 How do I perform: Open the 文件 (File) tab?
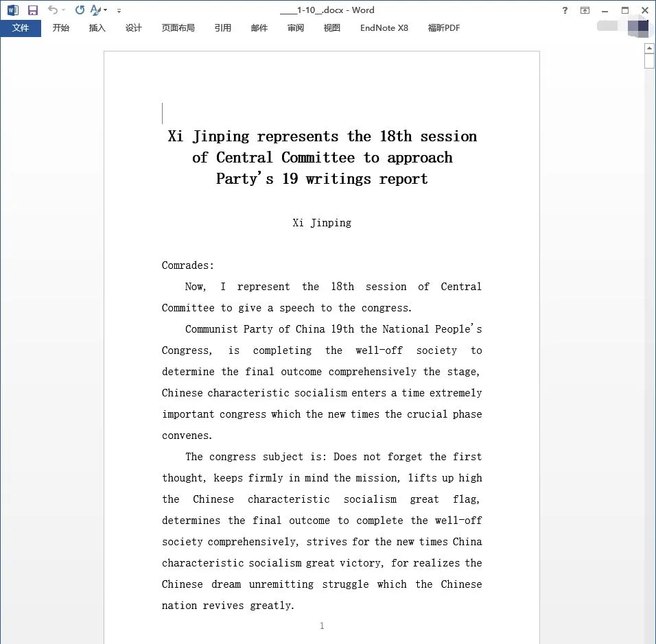click(x=21, y=28)
